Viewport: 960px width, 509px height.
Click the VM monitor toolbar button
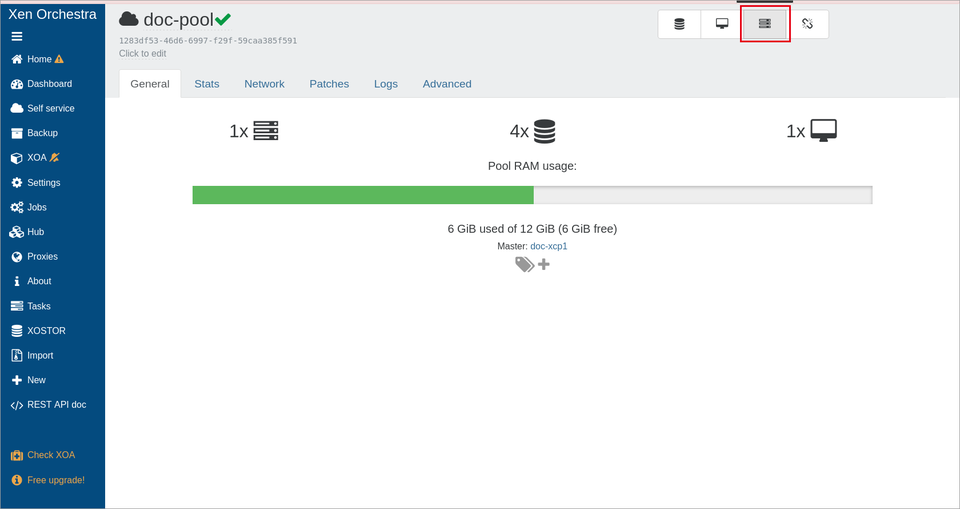coord(722,24)
